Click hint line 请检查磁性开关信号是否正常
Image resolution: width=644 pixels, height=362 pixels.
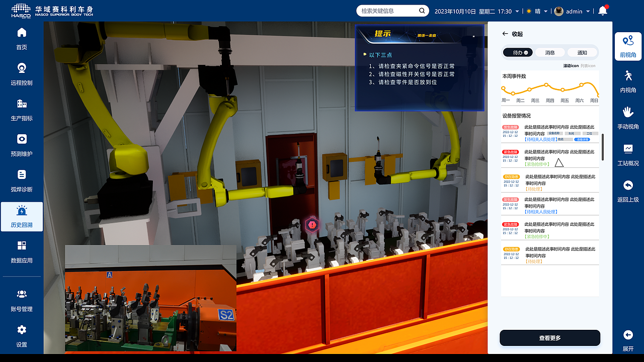pos(412,74)
